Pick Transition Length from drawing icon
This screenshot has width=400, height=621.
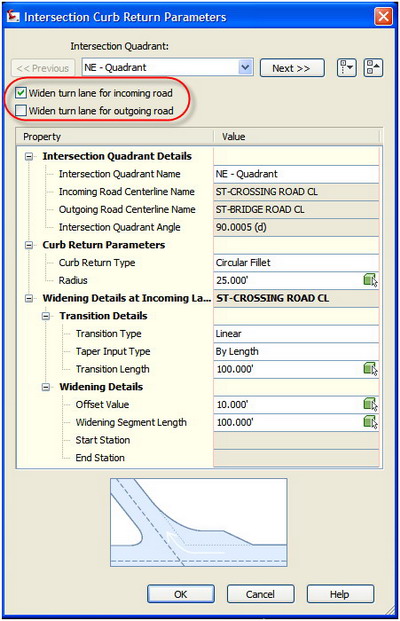pos(370,369)
